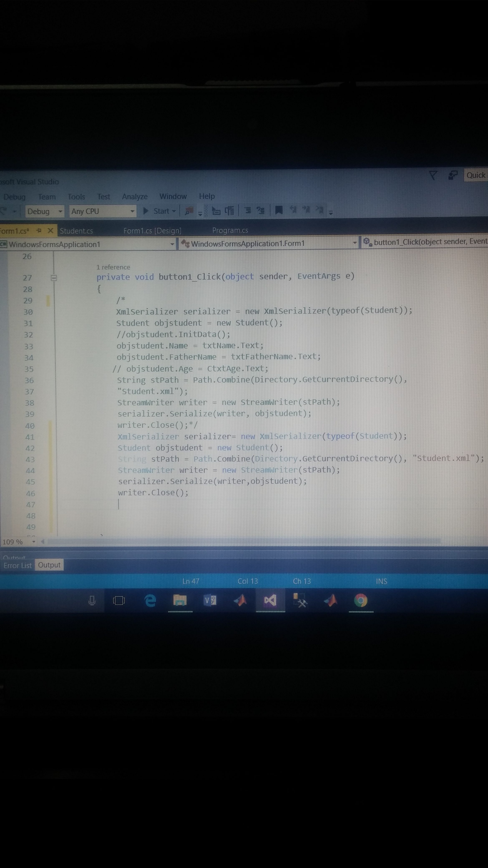Image resolution: width=488 pixels, height=868 pixels.
Task: Select the Output tab at the bottom
Action: pyautogui.click(x=49, y=565)
